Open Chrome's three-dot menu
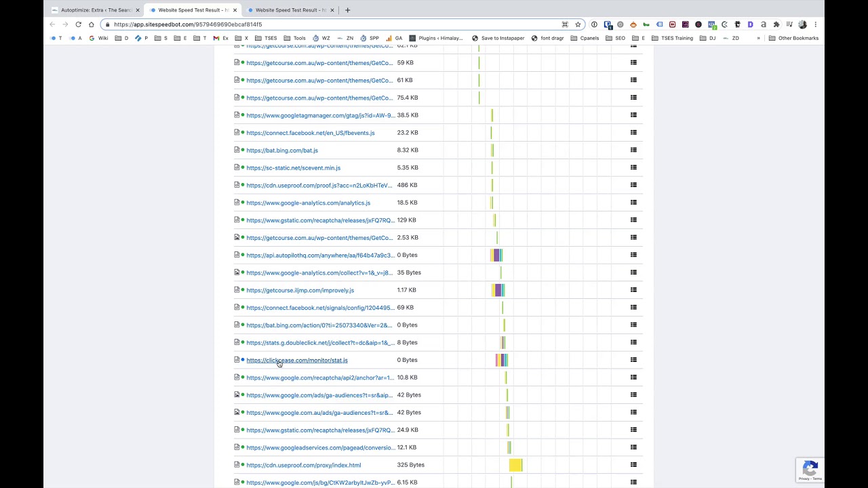The image size is (868, 488). (x=815, y=24)
